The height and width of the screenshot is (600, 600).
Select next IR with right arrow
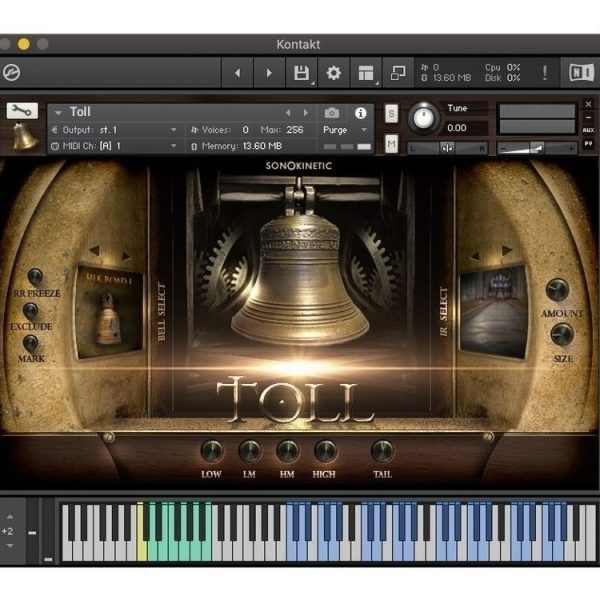(x=507, y=251)
